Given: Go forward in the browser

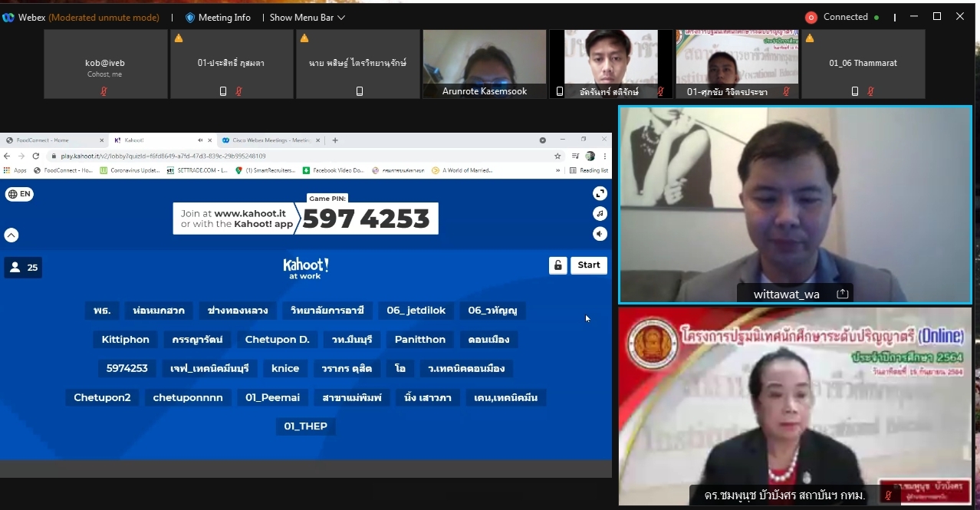Looking at the screenshot, I should [21, 156].
